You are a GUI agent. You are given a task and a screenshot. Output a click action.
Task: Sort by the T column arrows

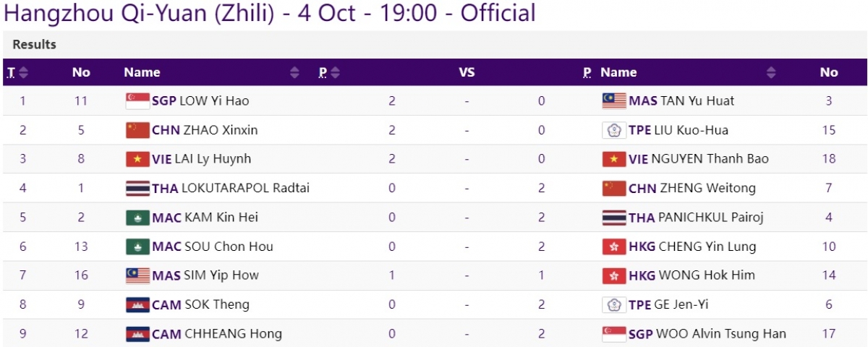pyautogui.click(x=24, y=72)
